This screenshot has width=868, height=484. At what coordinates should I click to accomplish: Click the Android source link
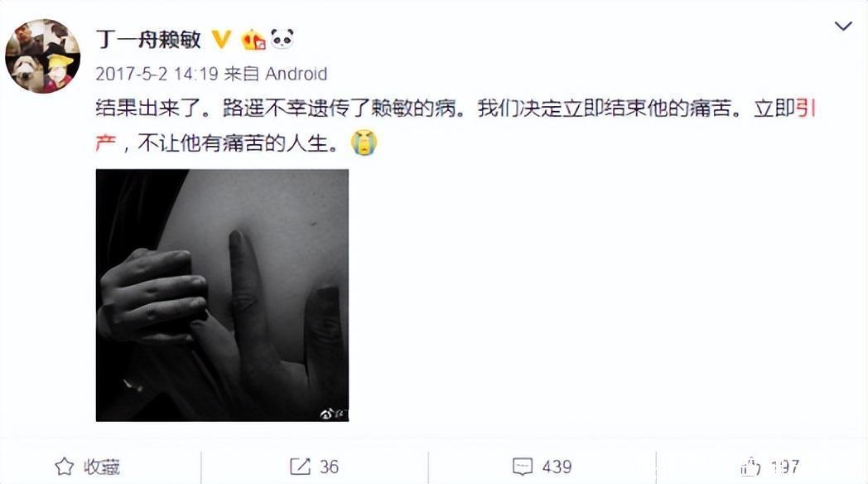click(297, 74)
